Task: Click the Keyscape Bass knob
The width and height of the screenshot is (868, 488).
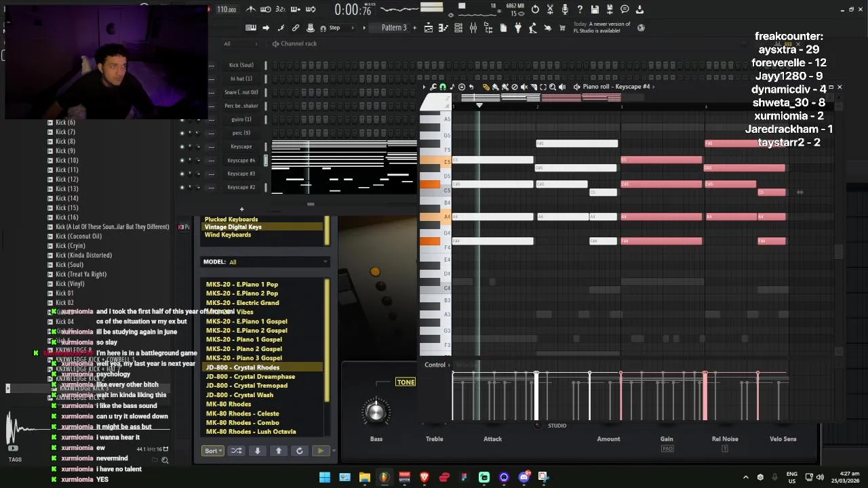Action: click(x=376, y=411)
